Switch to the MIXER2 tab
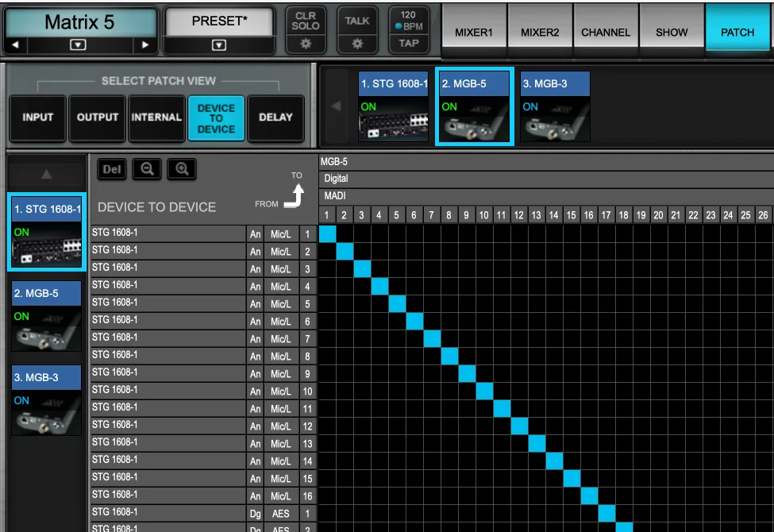Viewport: 774px width, 532px height. pos(540,33)
